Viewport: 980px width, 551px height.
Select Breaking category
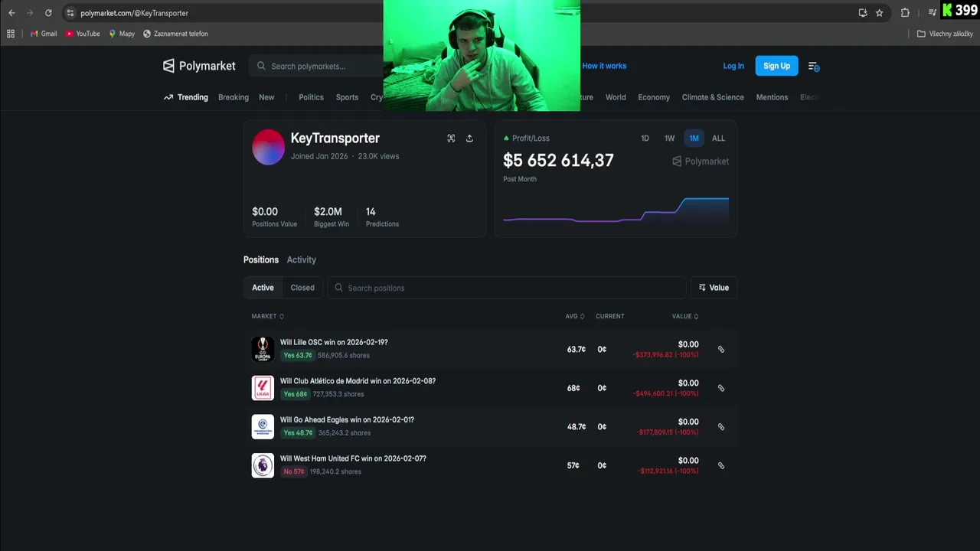[x=234, y=97]
